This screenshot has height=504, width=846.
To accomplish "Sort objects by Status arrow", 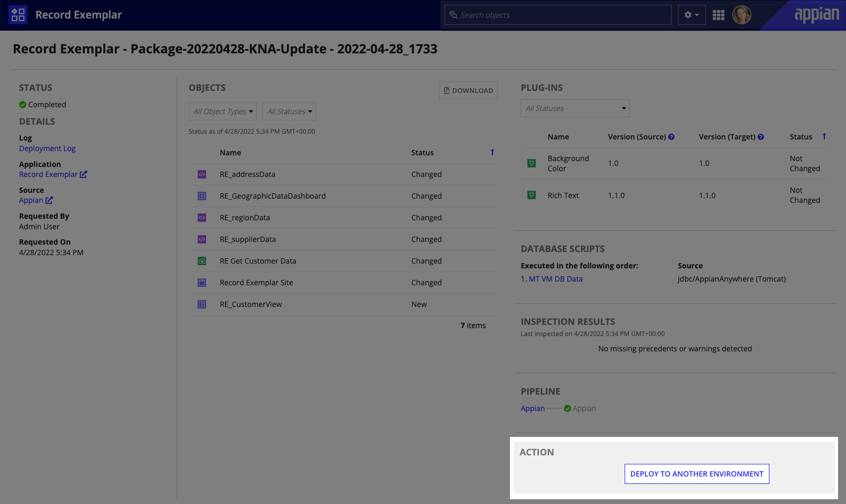I will [492, 152].
